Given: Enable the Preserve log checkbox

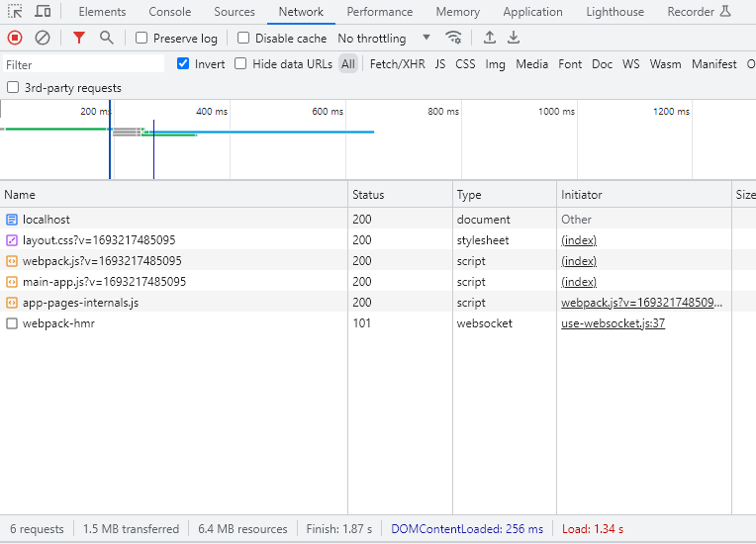Looking at the screenshot, I should [142, 38].
